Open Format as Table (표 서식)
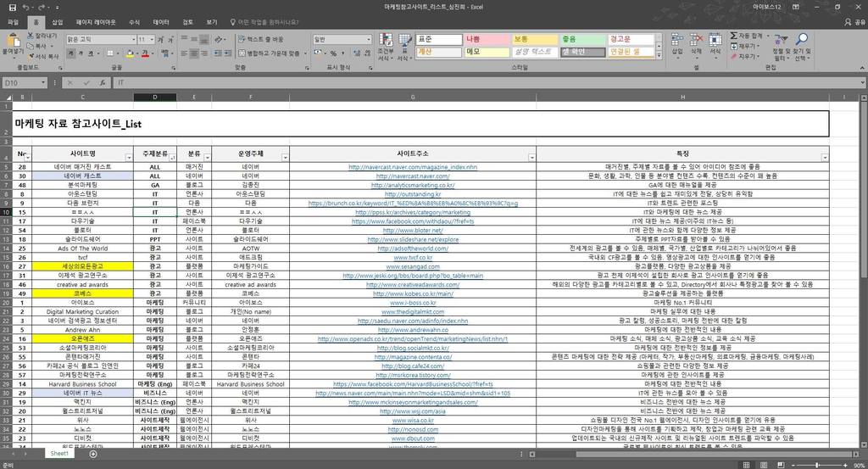The image size is (868, 469). pos(404,47)
